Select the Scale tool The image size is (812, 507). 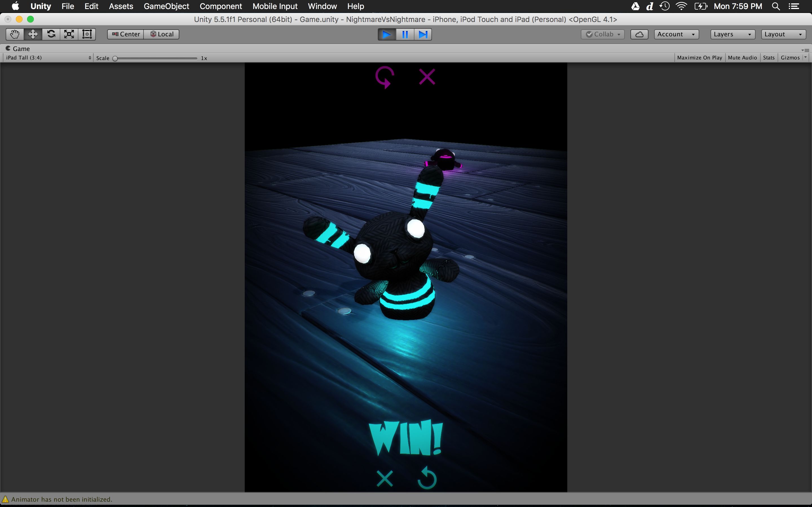[69, 34]
